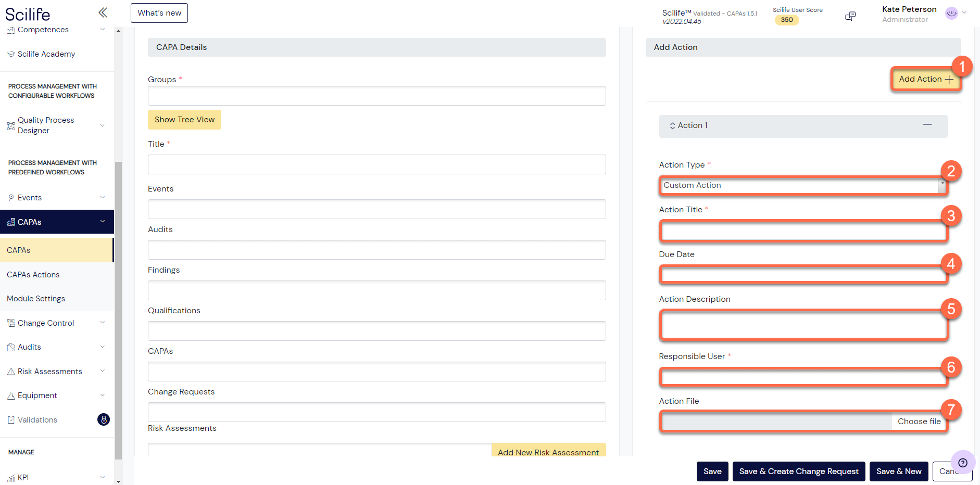Viewport: 980px width, 485px height.
Task: Click the Competences icon in sidebar
Action: [11, 30]
